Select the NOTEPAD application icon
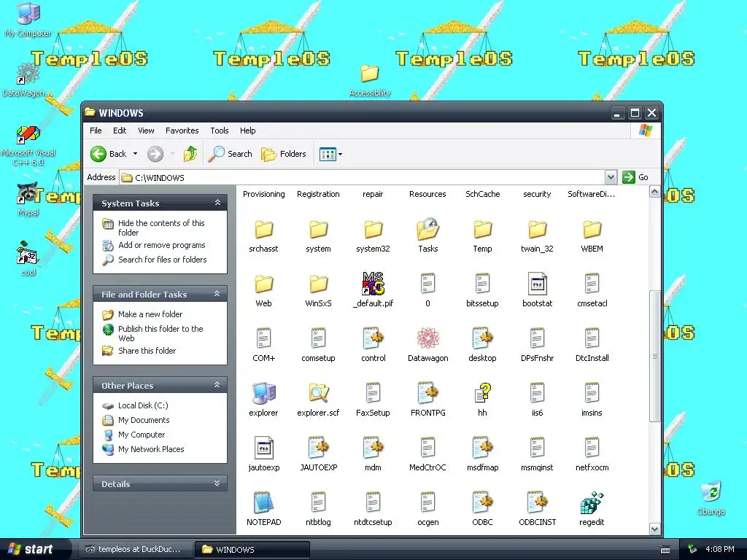Image resolution: width=747 pixels, height=560 pixels. (x=263, y=503)
